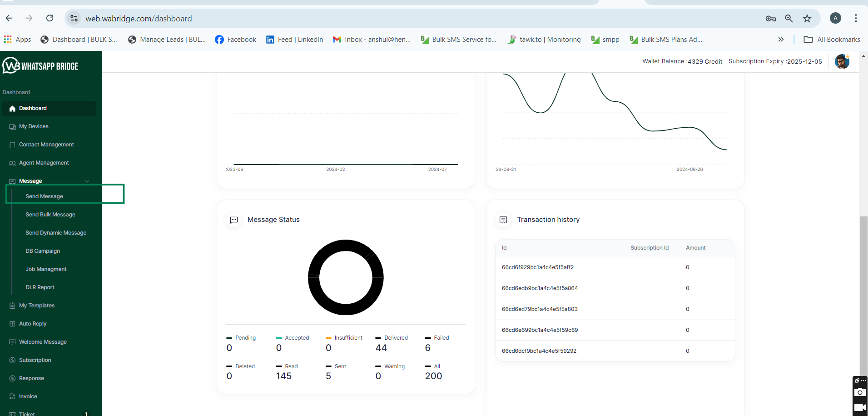
Task: Open saved passwords key icon
Action: pos(770,19)
